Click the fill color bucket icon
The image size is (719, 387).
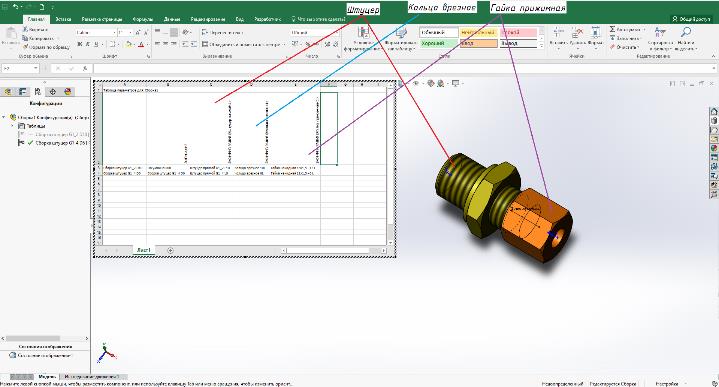pos(128,44)
